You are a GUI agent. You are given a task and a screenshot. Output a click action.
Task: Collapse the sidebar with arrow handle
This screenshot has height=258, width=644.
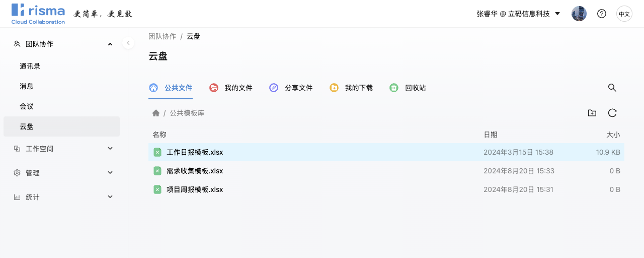click(128, 43)
